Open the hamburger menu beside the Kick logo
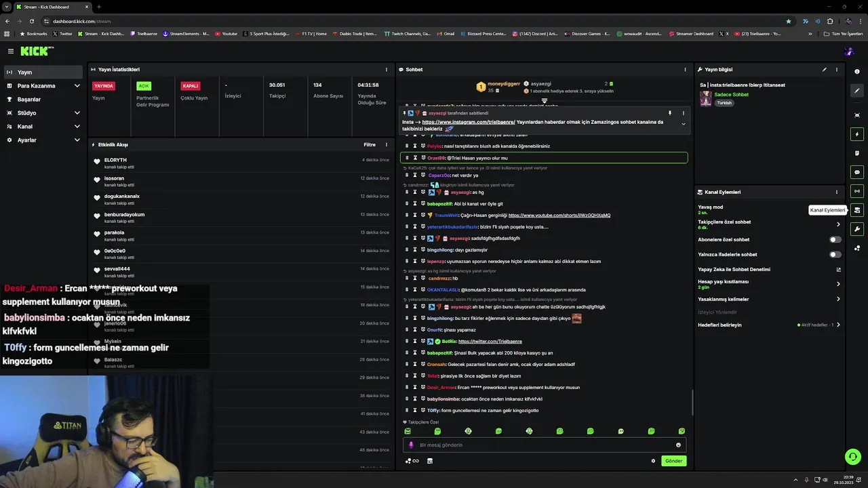Image resolution: width=868 pixels, height=488 pixels. pyautogui.click(x=11, y=51)
